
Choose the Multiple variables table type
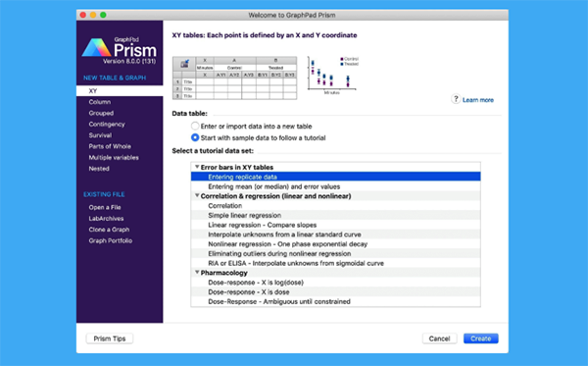(x=114, y=158)
